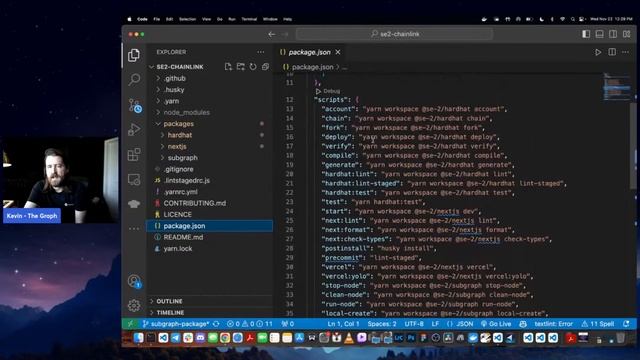Show additional activity bar views ellipsis
This screenshot has height=360, width=640.
coord(134,229)
